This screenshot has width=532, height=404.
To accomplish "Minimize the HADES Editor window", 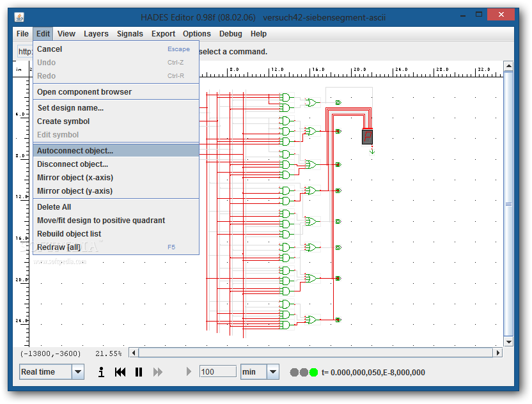I will click(463, 15).
